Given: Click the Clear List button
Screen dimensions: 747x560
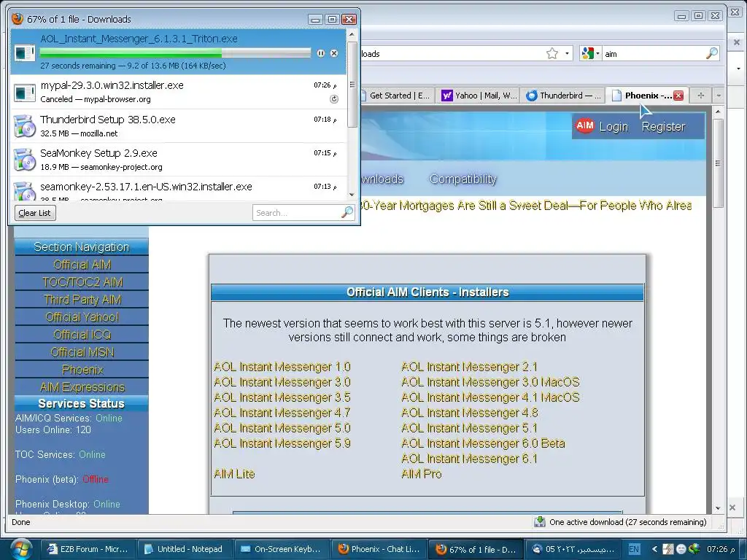Looking at the screenshot, I should pos(35,213).
